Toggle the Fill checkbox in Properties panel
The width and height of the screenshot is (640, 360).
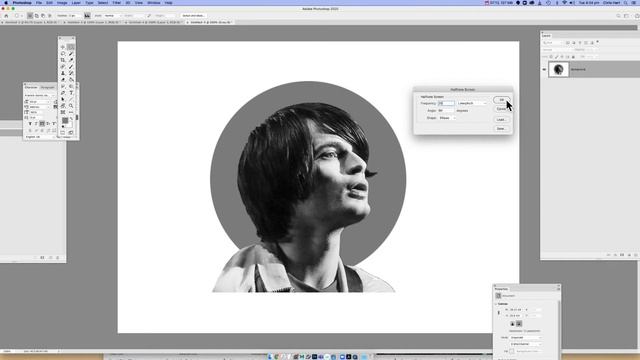click(x=511, y=351)
